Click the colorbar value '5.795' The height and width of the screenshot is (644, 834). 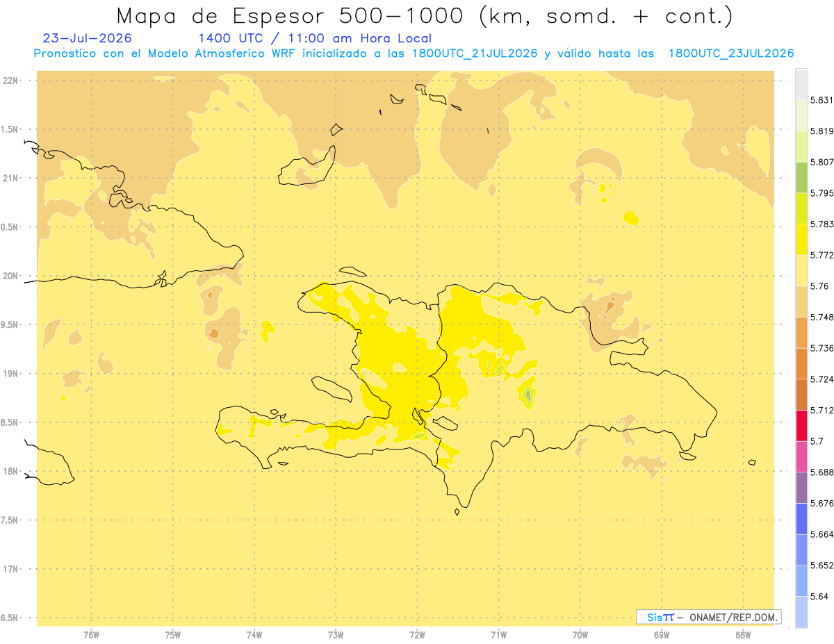822,193
